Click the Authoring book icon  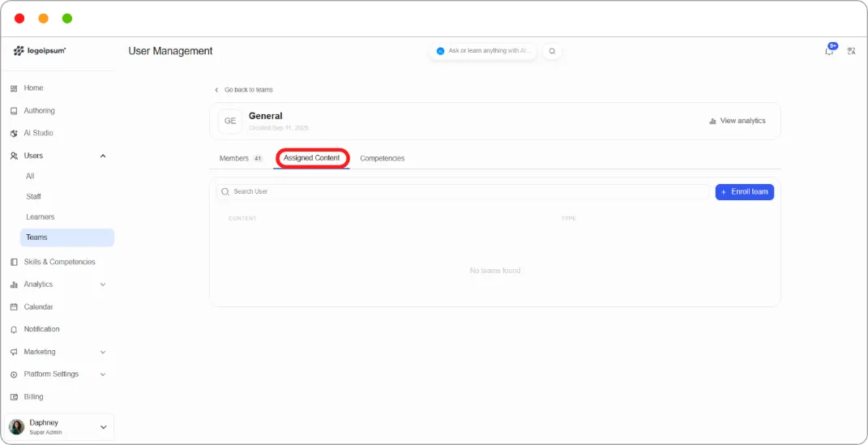coord(14,111)
